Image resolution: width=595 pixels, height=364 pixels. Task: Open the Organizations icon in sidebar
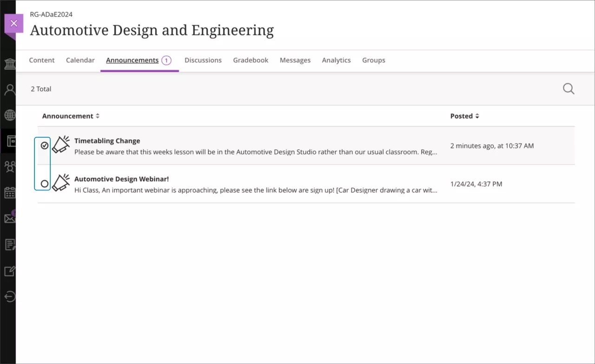point(10,167)
